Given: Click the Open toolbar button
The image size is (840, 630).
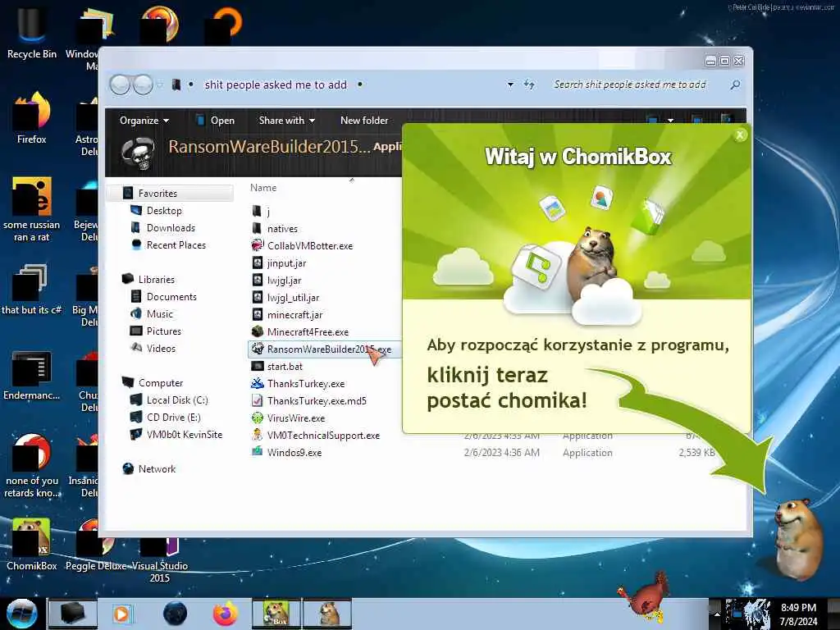Looking at the screenshot, I should click(x=216, y=121).
